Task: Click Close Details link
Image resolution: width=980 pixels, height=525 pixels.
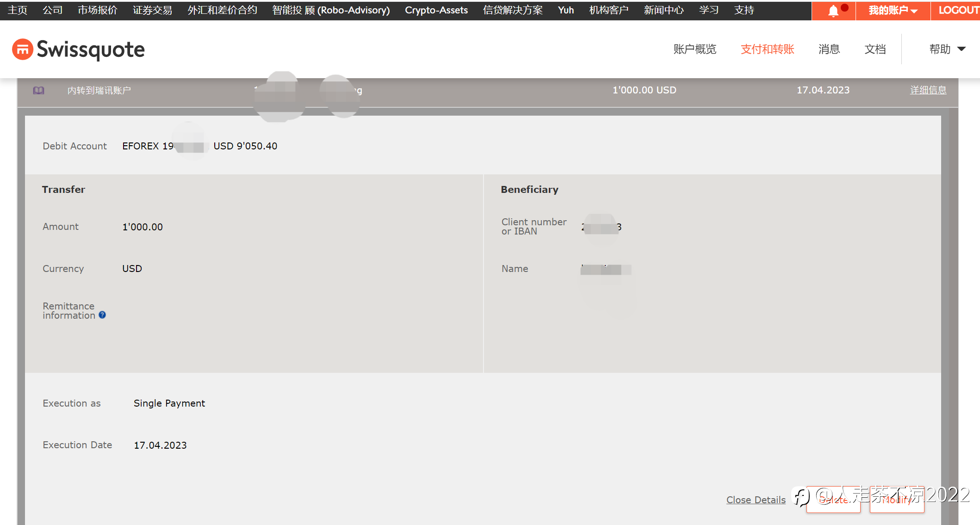Action: [x=756, y=500]
